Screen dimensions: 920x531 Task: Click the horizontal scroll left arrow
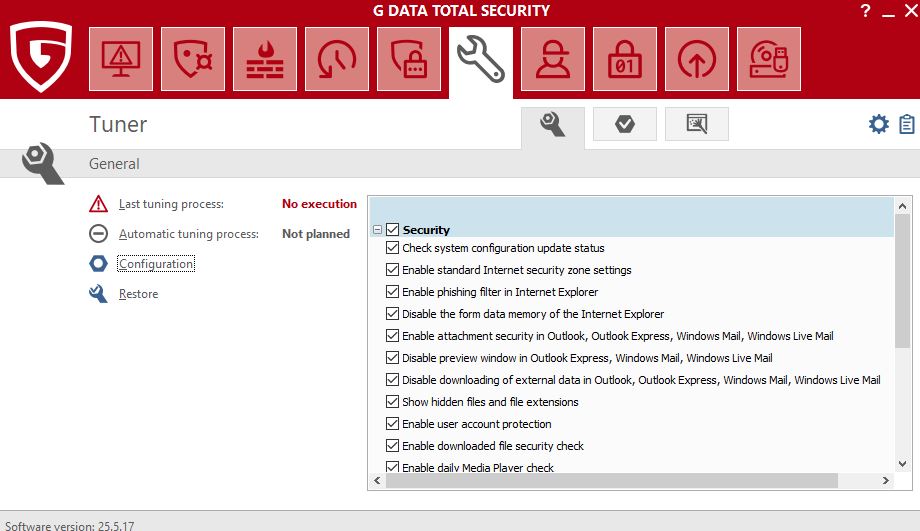pyautogui.click(x=377, y=480)
